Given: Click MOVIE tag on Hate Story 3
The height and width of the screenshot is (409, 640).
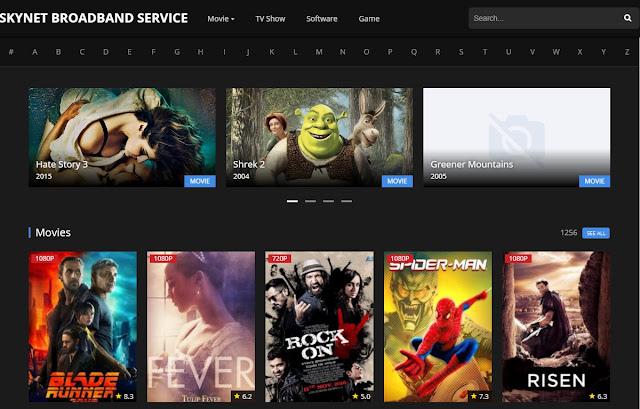Looking at the screenshot, I should pyautogui.click(x=200, y=181).
